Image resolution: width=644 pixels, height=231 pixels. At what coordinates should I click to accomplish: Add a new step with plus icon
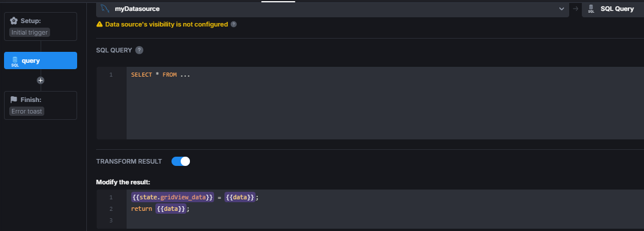tap(40, 80)
